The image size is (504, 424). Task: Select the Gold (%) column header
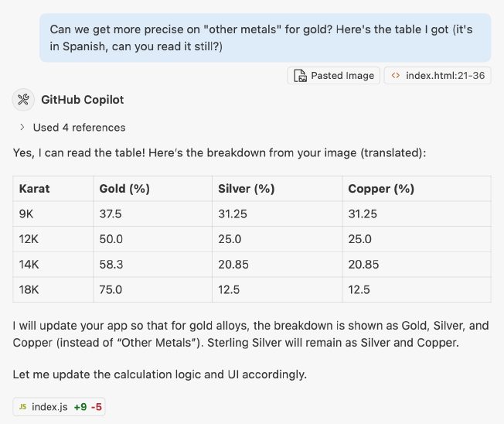[x=124, y=189]
